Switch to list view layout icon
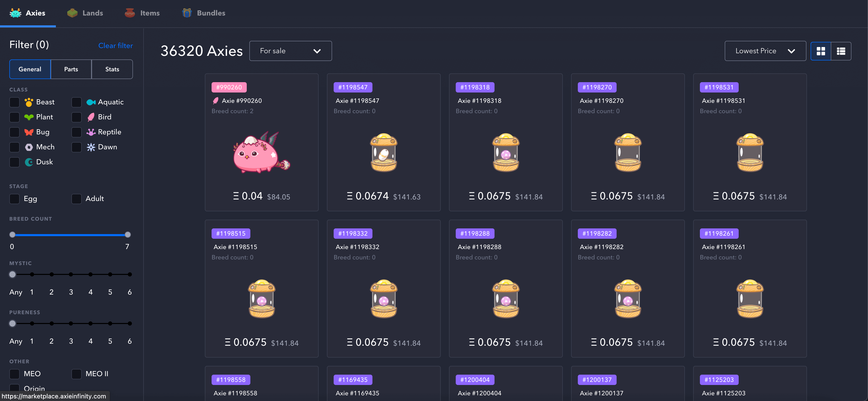Viewport: 868px width, 401px height. pyautogui.click(x=841, y=51)
